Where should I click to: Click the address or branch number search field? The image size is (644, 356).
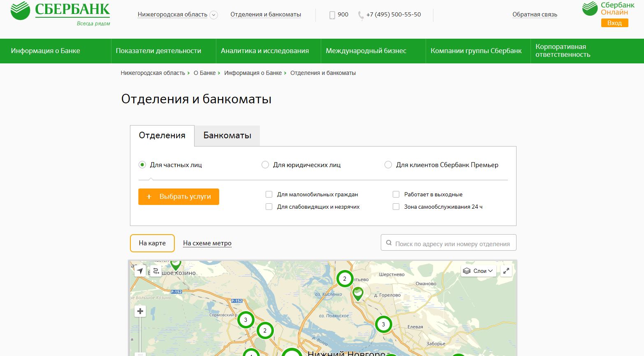coord(448,243)
